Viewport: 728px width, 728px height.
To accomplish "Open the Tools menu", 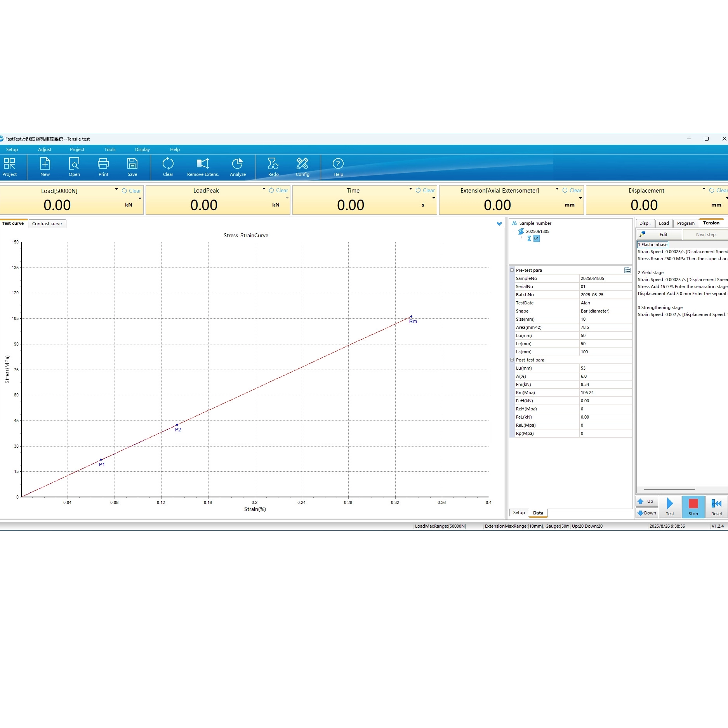I will point(110,149).
